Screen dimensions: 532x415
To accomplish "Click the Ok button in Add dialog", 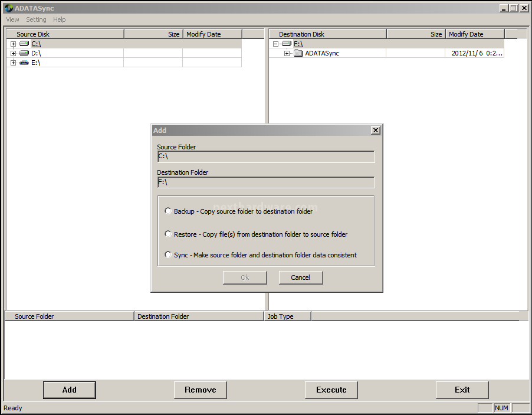I will pos(245,277).
